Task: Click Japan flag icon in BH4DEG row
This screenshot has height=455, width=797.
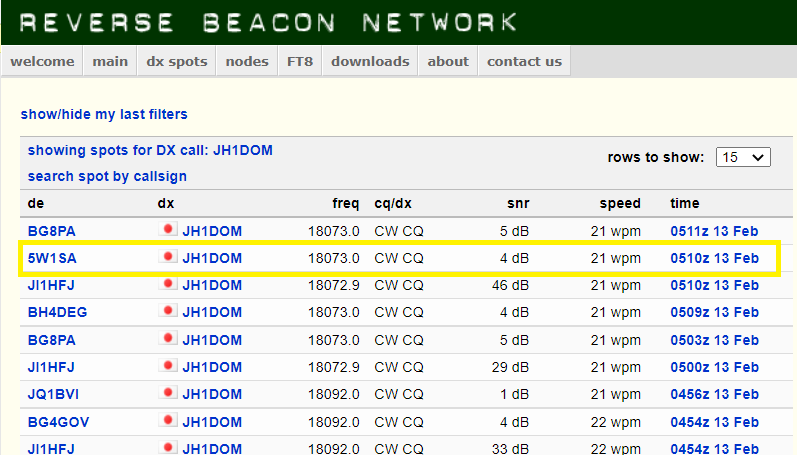Action: (x=168, y=310)
